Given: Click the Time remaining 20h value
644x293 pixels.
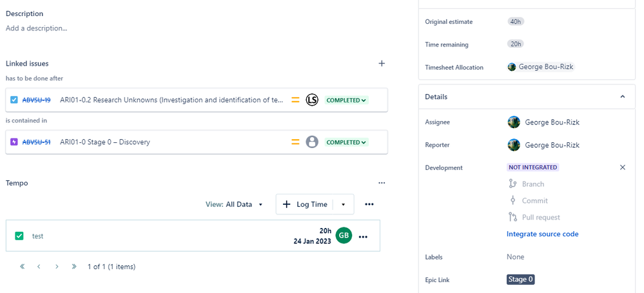Looking at the screenshot, I should [516, 44].
